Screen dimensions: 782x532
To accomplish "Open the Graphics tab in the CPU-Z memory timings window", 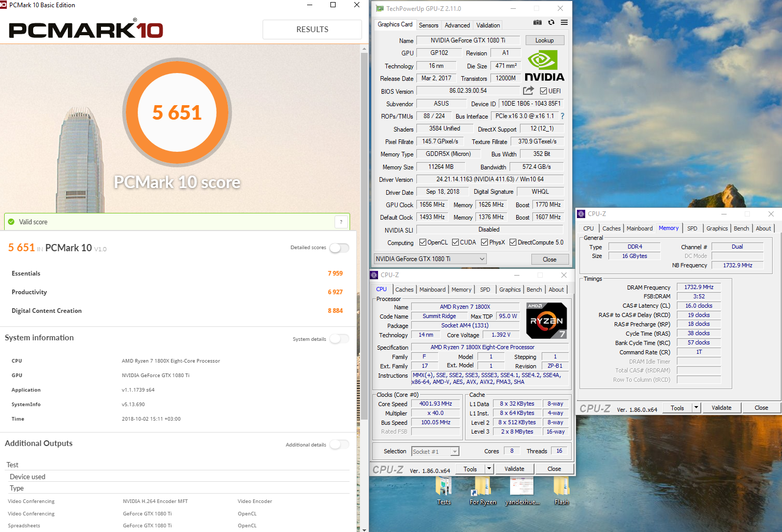I will 717,228.
